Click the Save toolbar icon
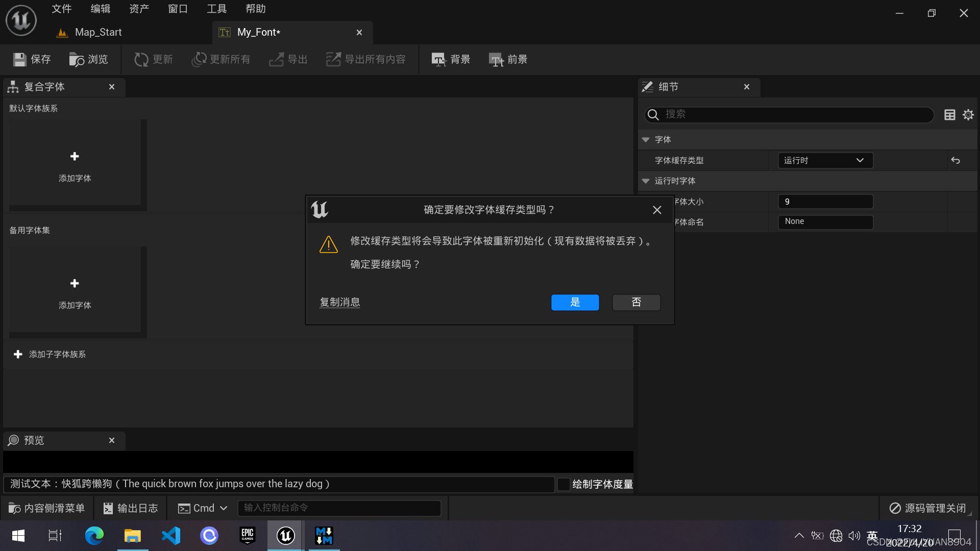This screenshot has width=980, height=551. pyautogui.click(x=20, y=60)
